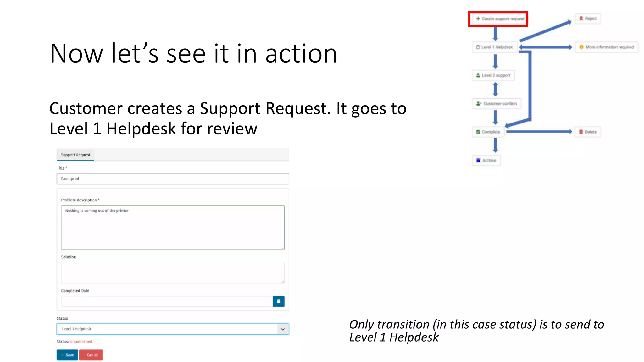Click the Delete workflow node
The height and width of the screenshot is (362, 644).
click(588, 132)
